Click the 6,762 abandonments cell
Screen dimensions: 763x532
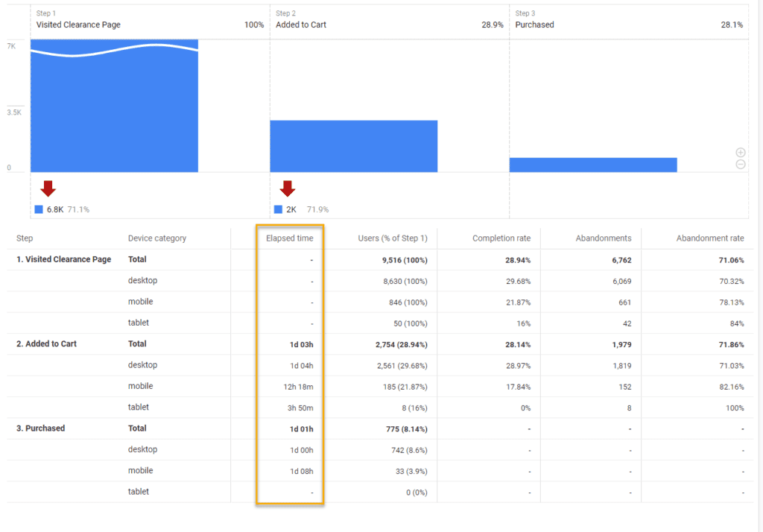[621, 260]
